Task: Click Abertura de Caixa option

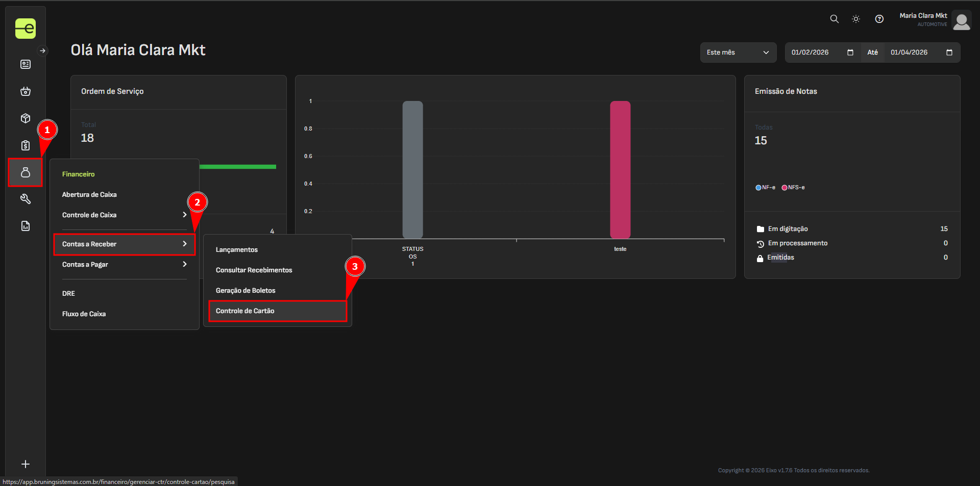Action: point(89,195)
